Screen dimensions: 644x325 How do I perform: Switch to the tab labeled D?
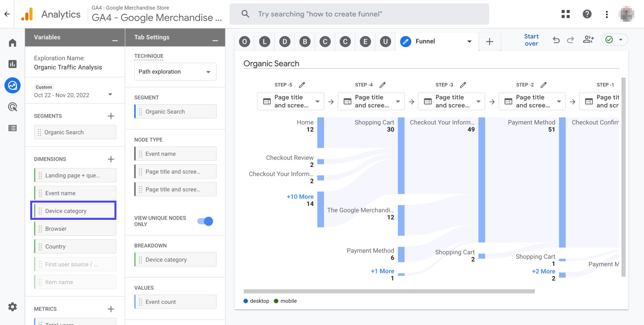click(285, 41)
